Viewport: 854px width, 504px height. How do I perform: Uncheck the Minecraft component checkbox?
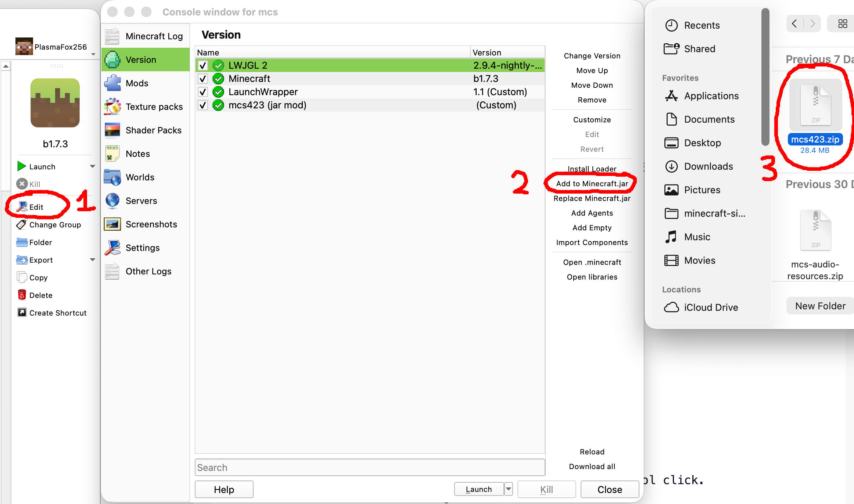[x=203, y=79]
